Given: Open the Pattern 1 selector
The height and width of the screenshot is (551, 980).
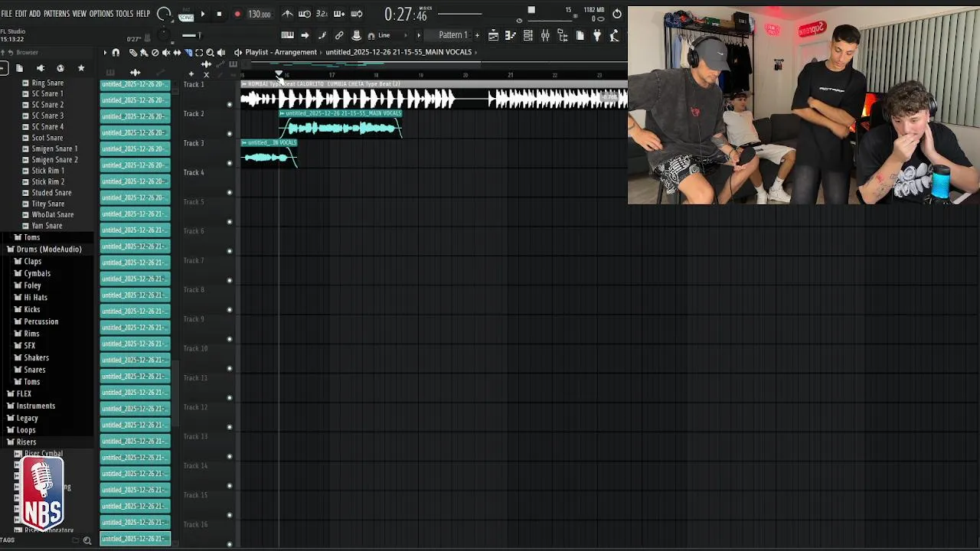Looking at the screenshot, I should click(x=452, y=35).
